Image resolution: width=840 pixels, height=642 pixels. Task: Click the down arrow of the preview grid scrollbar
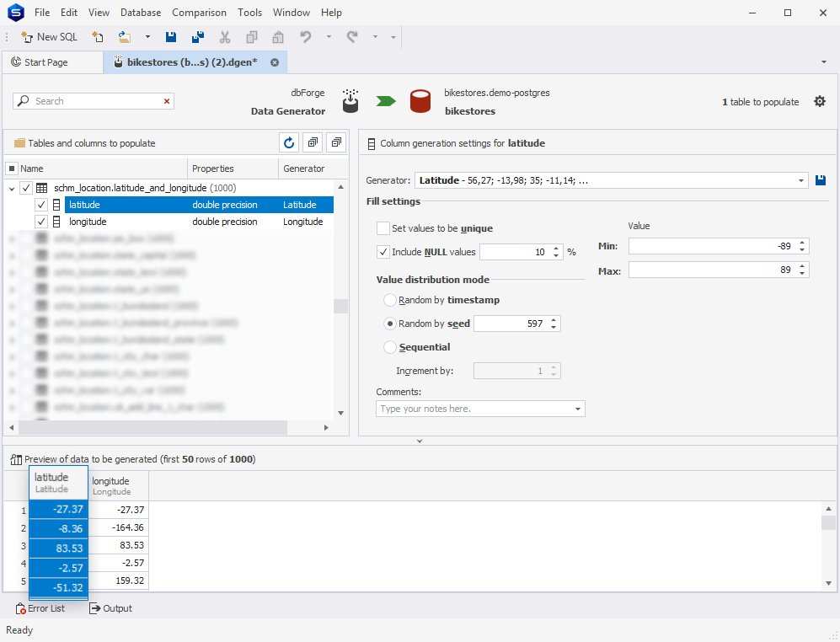tap(828, 583)
